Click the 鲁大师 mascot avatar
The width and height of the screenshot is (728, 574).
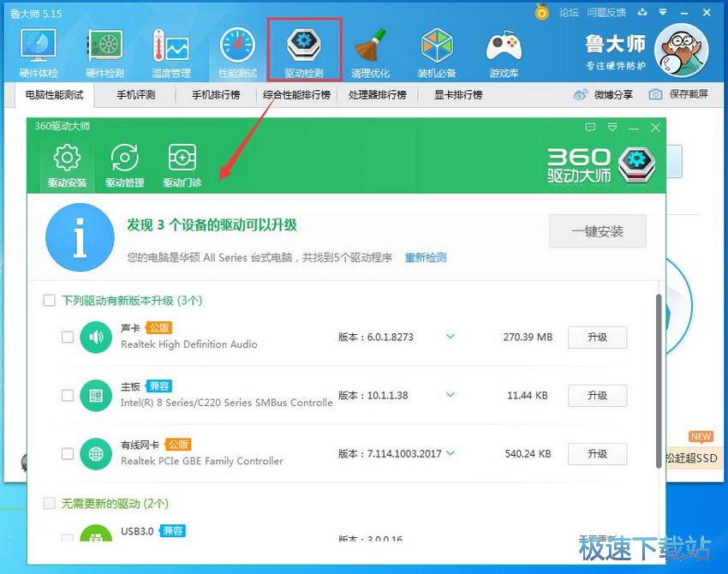coord(681,51)
